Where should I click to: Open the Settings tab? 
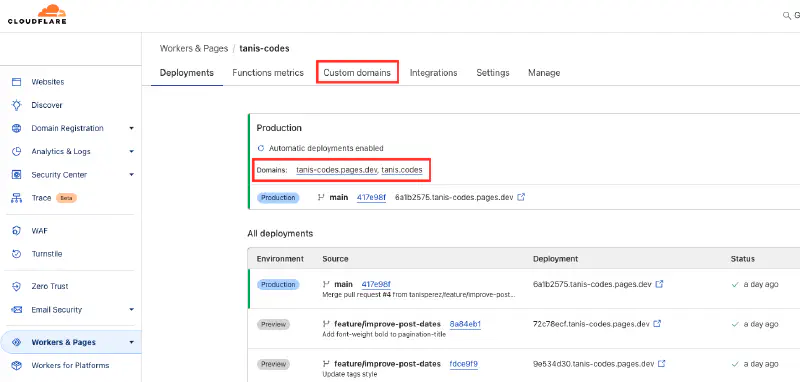click(493, 73)
